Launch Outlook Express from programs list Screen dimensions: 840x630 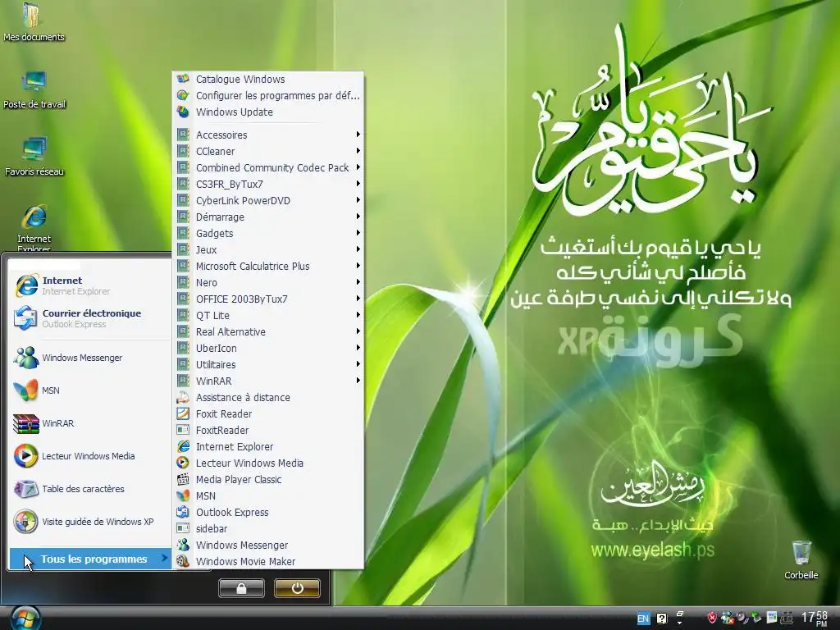click(x=268, y=512)
